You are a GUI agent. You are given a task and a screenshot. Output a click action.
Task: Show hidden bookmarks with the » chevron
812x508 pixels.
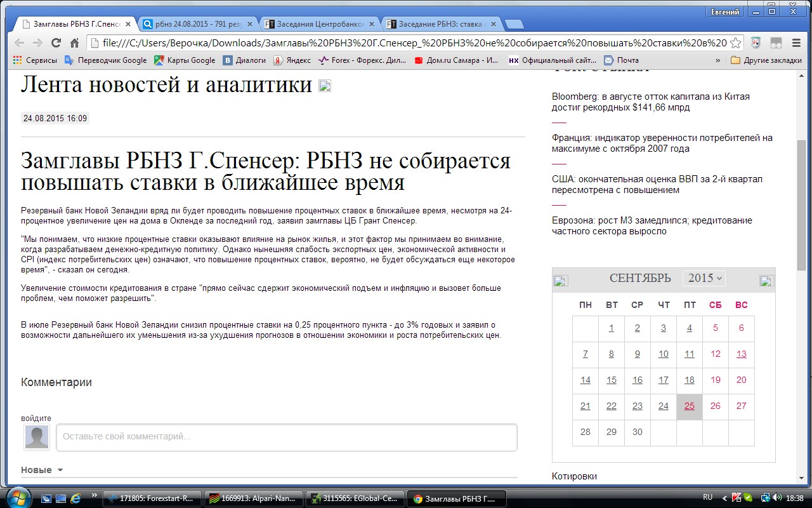[718, 60]
